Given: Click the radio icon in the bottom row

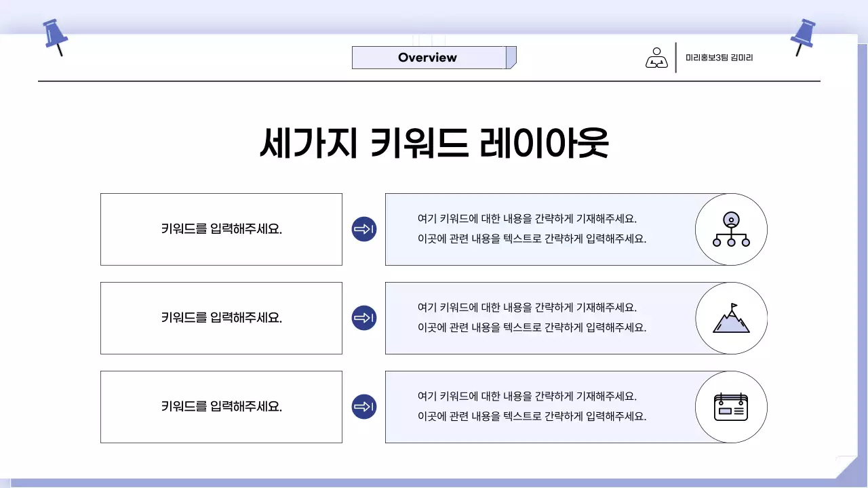Looking at the screenshot, I should [731, 407].
